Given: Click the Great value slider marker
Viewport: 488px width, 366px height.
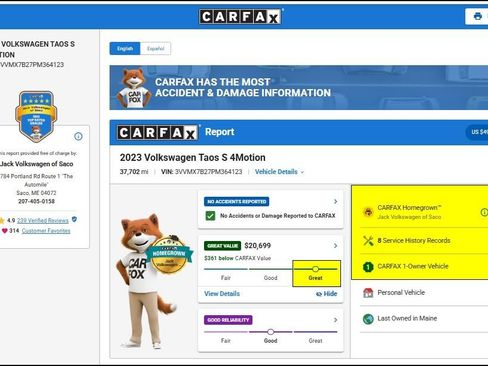Looking at the screenshot, I should pyautogui.click(x=315, y=269).
